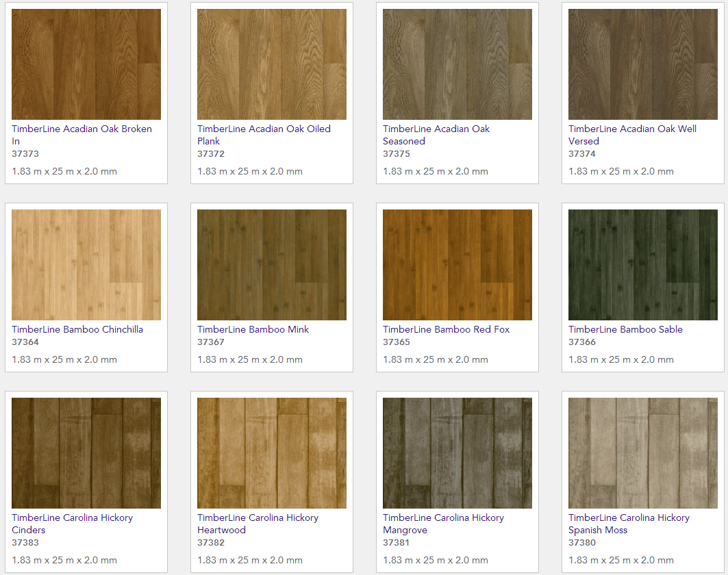This screenshot has height=575, width=728.
Task: Select product number 37373
Action: point(25,153)
